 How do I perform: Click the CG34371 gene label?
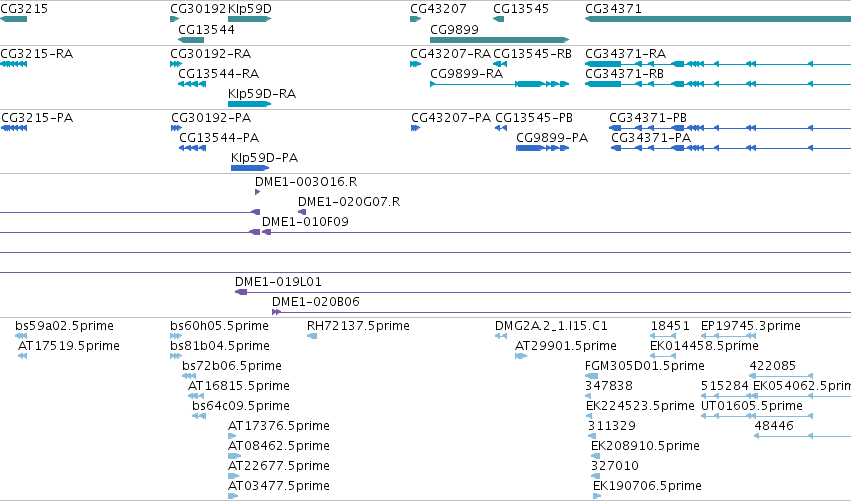(613, 9)
